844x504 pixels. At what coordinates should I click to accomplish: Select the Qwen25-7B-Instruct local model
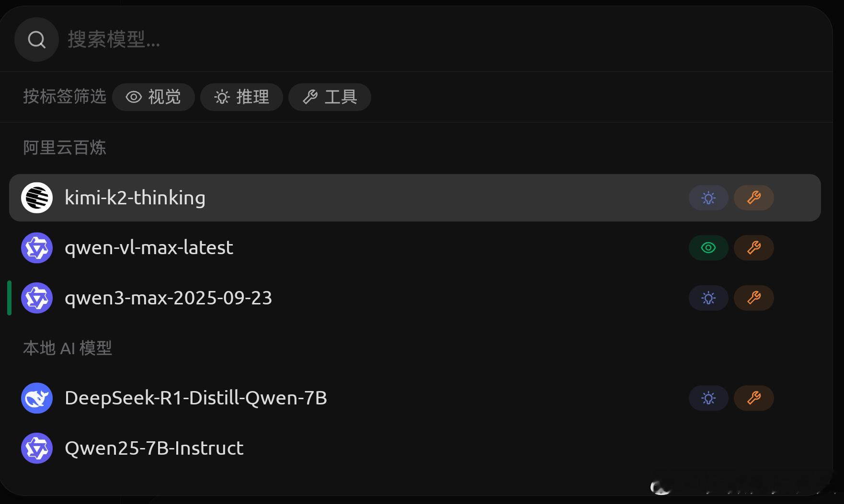(x=154, y=448)
